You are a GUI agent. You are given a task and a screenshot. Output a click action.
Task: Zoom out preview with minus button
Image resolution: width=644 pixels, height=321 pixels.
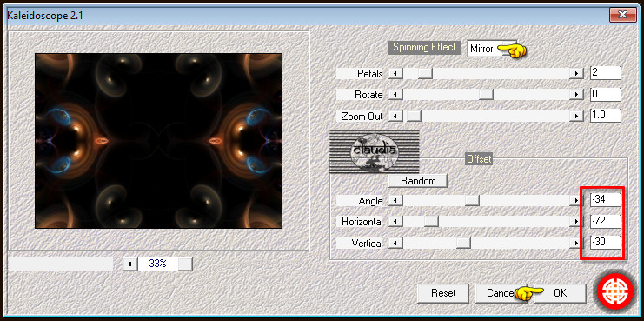coord(185,264)
